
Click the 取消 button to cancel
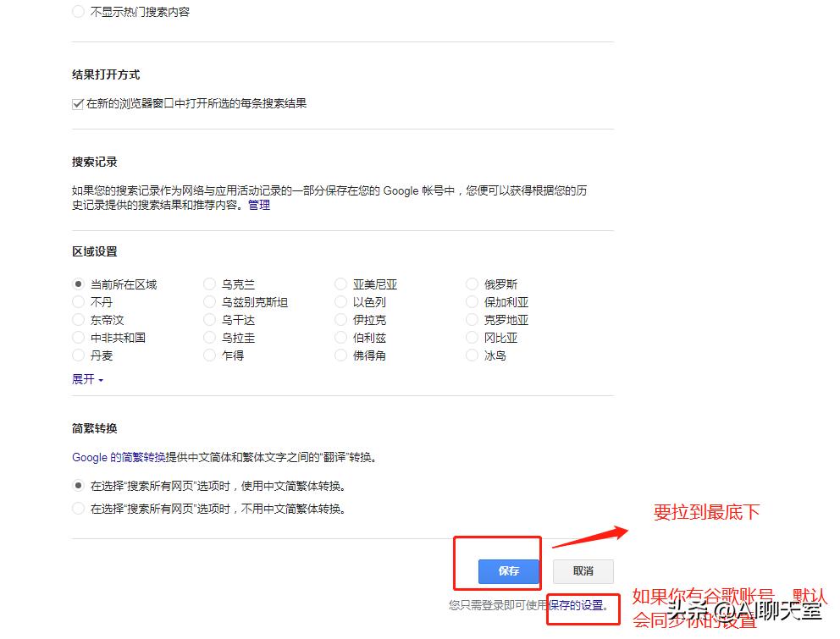coord(583,571)
